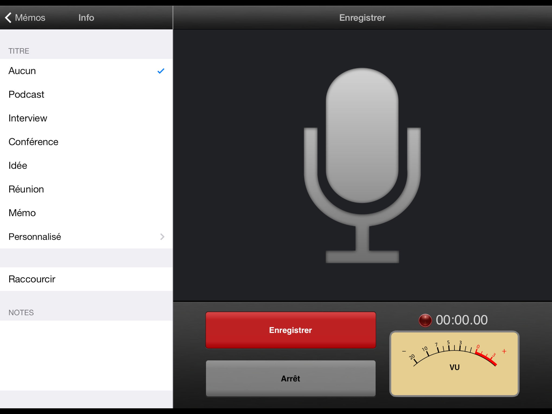Click the NOTES section label
The image size is (552, 414).
21,313
